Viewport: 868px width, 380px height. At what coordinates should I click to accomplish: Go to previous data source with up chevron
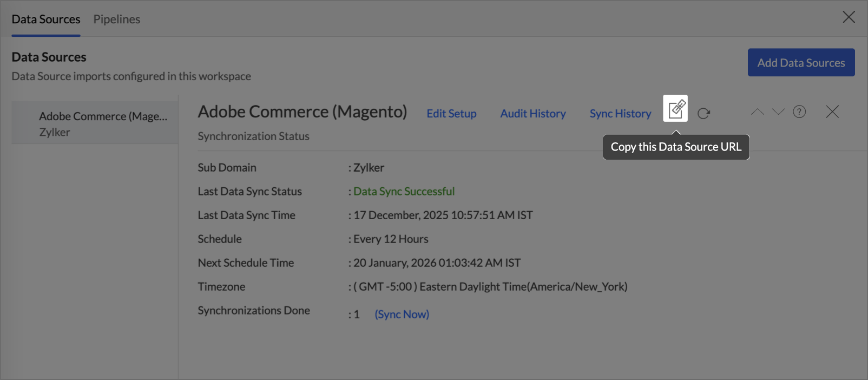click(757, 112)
